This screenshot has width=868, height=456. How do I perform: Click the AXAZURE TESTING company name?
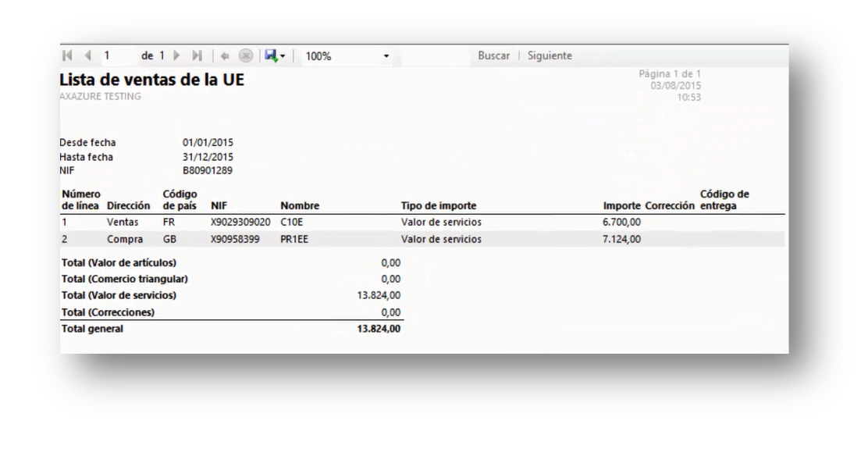[100, 96]
